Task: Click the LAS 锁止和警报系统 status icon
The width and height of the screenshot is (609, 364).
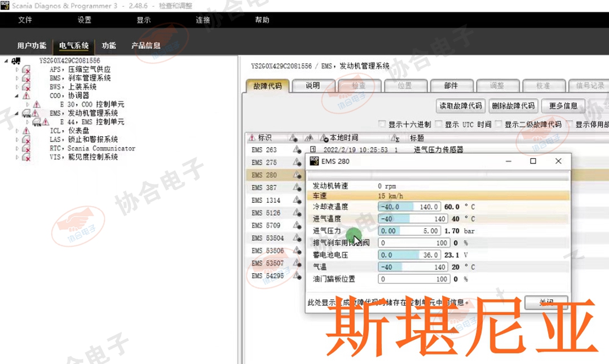Action: coord(26,140)
